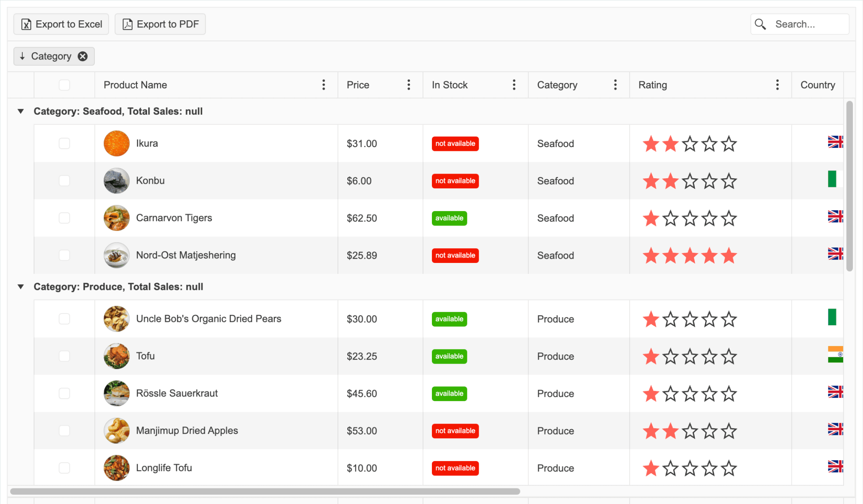The width and height of the screenshot is (863, 504).
Task: Remove Category grouping with X icon
Action: tap(83, 56)
